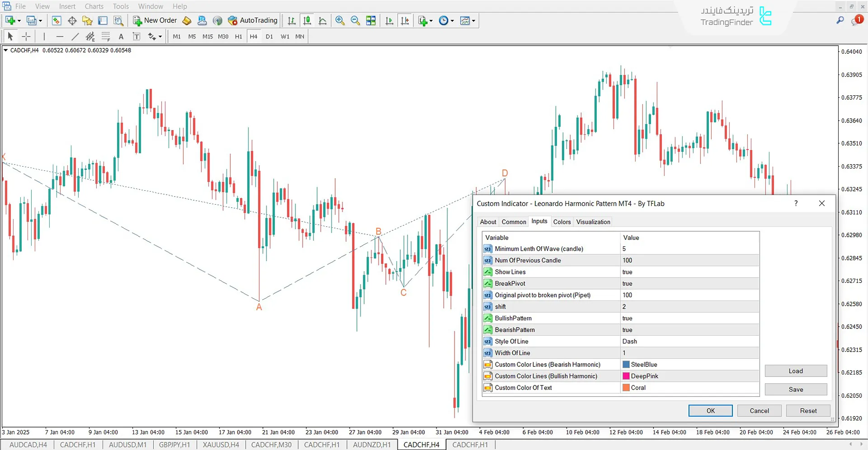Switch to the Colors tab
868x450 pixels.
pos(562,221)
